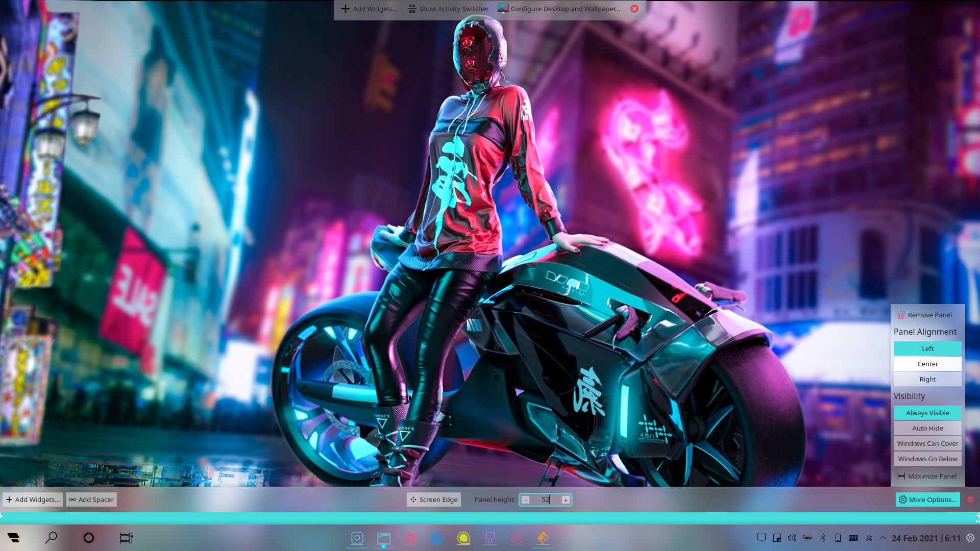
Task: Click Add Widgets in top desktop toolbox
Action: tap(370, 9)
